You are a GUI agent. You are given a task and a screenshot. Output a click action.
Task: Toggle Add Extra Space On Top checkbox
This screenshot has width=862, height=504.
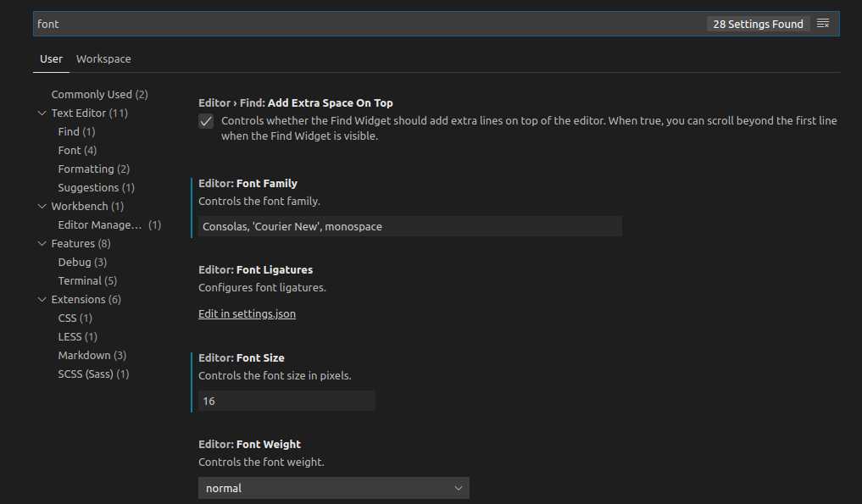(x=206, y=121)
